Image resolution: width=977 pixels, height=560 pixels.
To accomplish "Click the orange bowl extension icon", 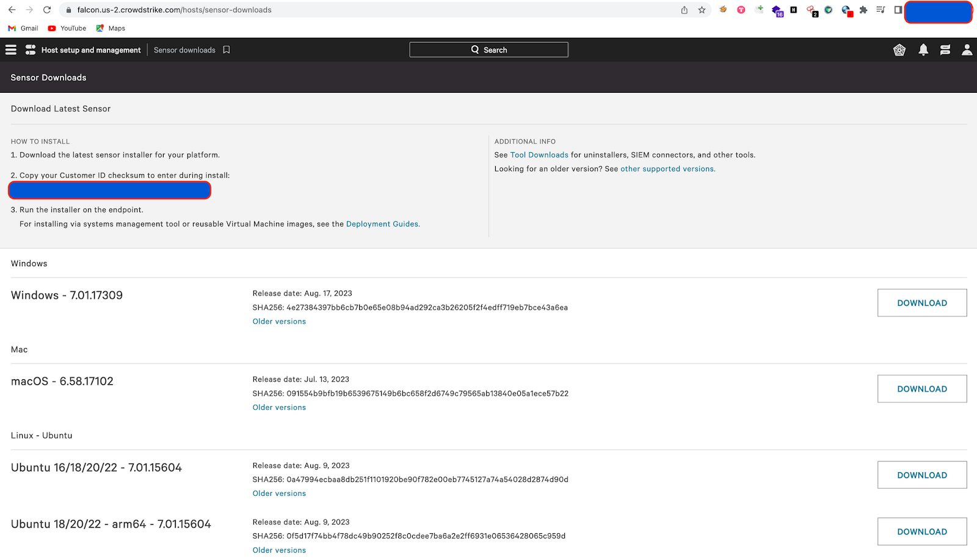I will (723, 9).
